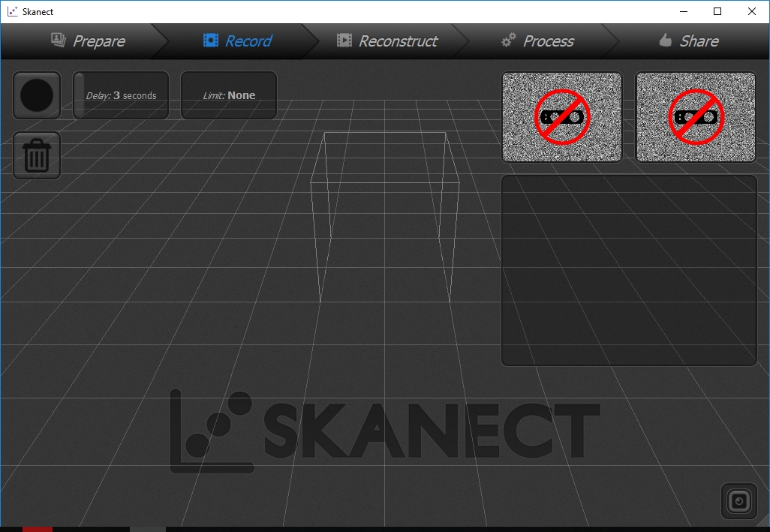The height and width of the screenshot is (532, 770).
Task: Maximize the Skanect window
Action: pyautogui.click(x=717, y=11)
